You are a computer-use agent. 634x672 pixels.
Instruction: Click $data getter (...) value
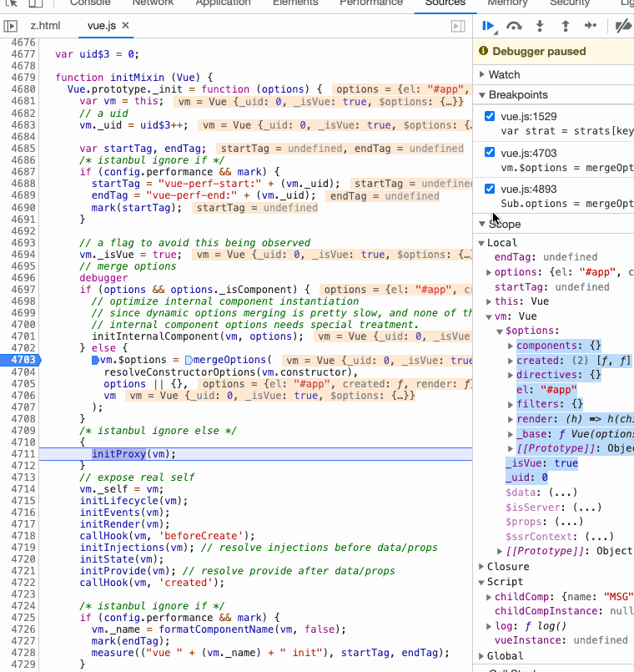click(563, 493)
